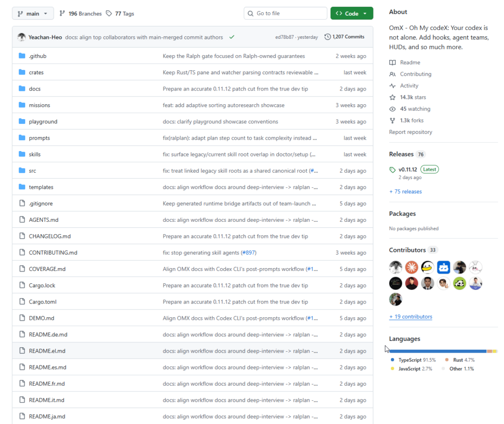Click the commit history clock icon
Viewport: 504px width, 424px height.
point(328,37)
